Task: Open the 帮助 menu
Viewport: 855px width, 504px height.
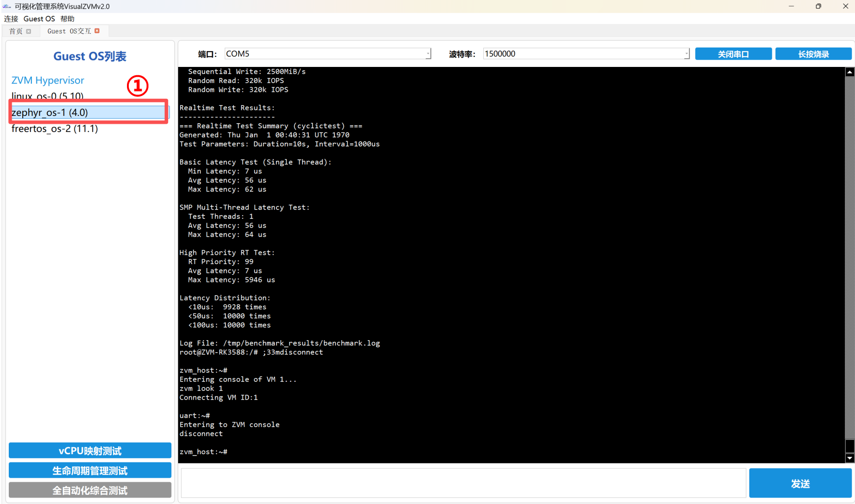Action: (x=67, y=19)
